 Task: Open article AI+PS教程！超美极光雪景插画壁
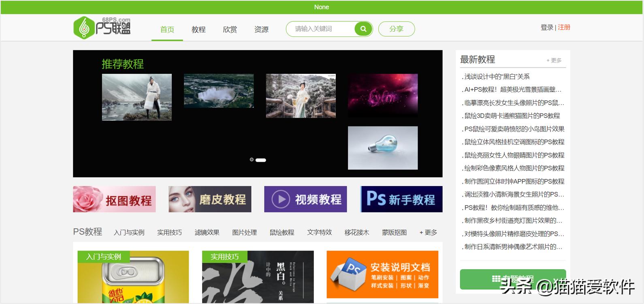point(513,90)
